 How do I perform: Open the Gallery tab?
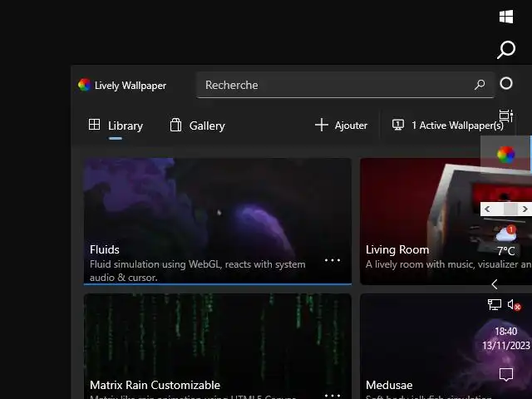(197, 126)
